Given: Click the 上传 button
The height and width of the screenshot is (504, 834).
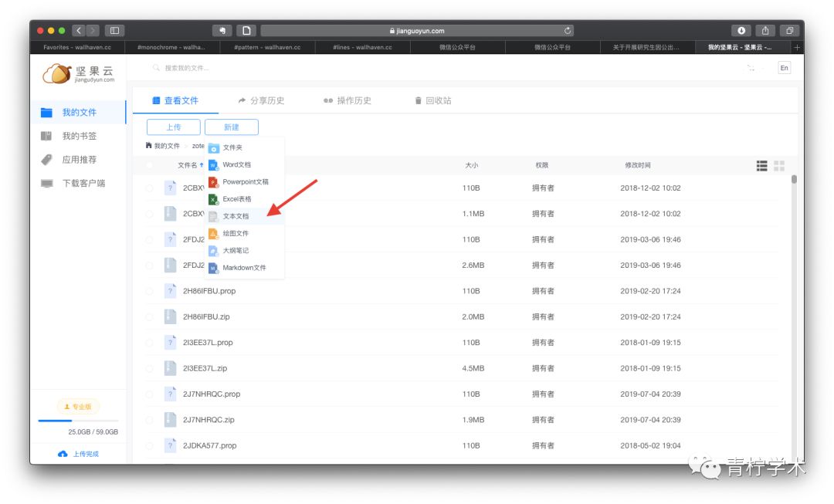Looking at the screenshot, I should pos(173,127).
